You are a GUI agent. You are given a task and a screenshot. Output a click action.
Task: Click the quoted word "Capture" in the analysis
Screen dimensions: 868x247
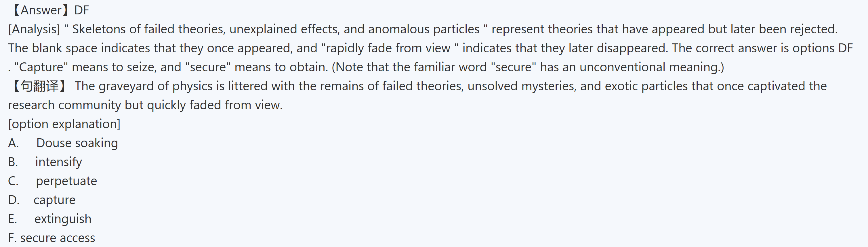41,67
